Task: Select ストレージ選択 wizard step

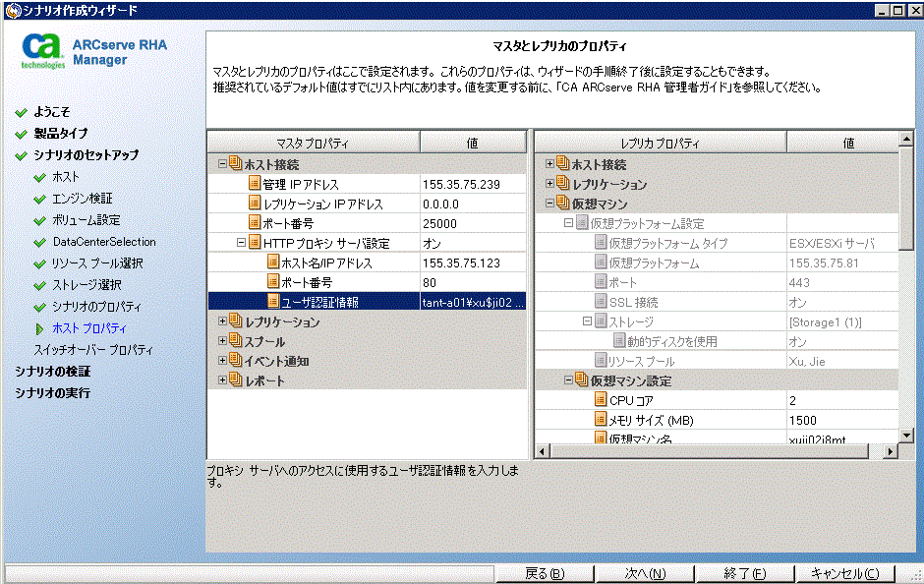Action: [x=87, y=285]
